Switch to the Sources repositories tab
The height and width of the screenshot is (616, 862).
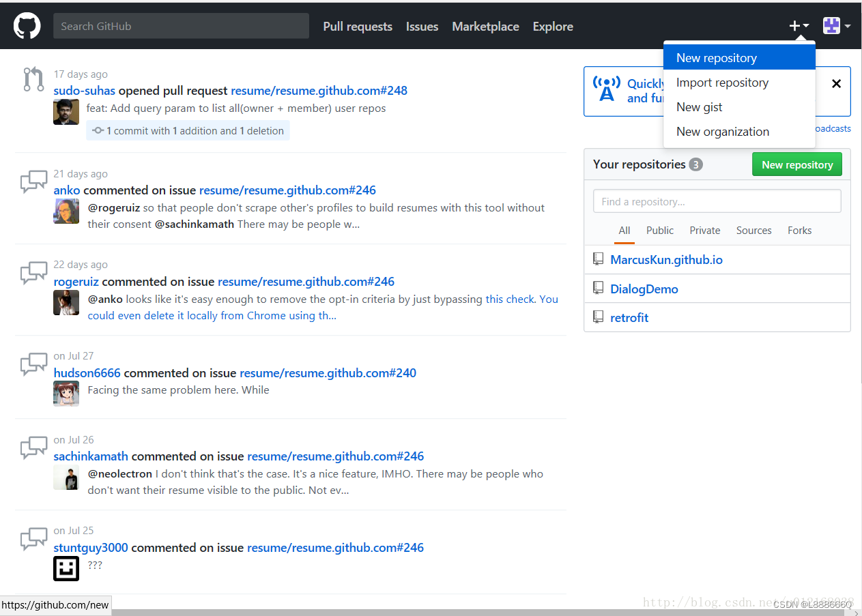(754, 231)
